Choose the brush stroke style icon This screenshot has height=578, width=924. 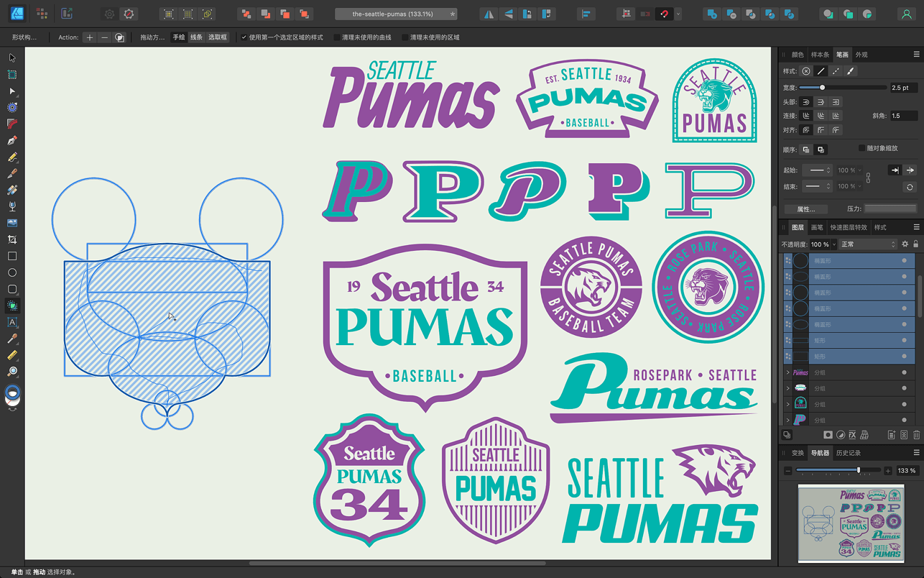click(x=851, y=71)
